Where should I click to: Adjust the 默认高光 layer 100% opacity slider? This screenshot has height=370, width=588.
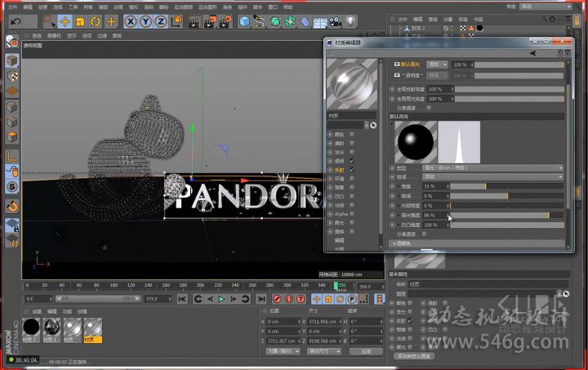click(519, 65)
